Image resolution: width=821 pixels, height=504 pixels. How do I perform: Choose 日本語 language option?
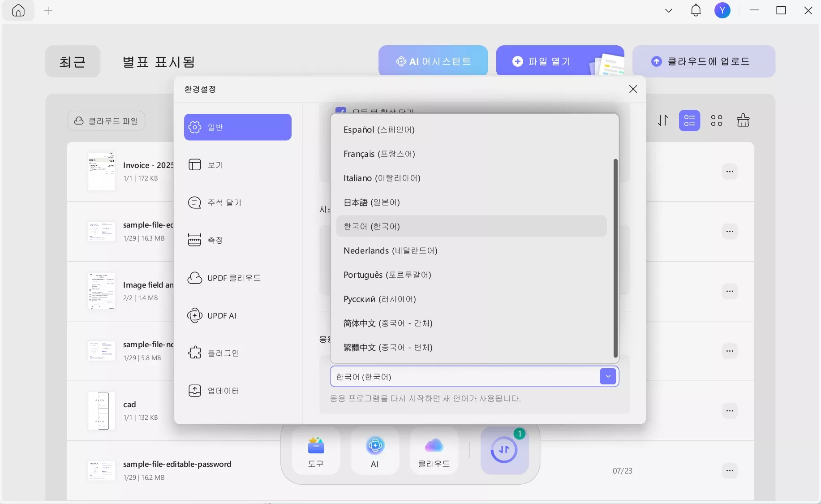471,202
